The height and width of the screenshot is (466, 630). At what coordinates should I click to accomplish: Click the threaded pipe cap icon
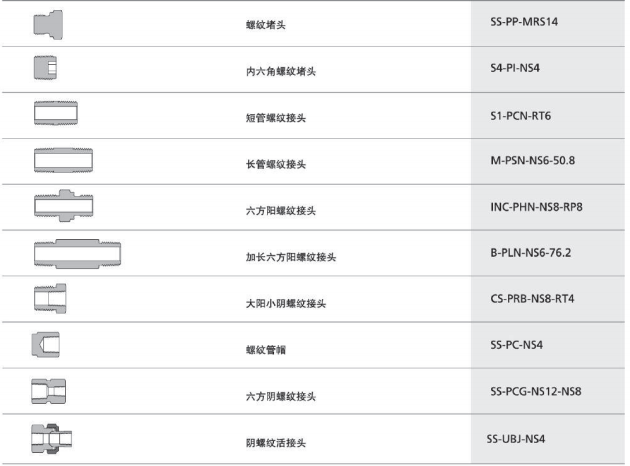(x=44, y=343)
